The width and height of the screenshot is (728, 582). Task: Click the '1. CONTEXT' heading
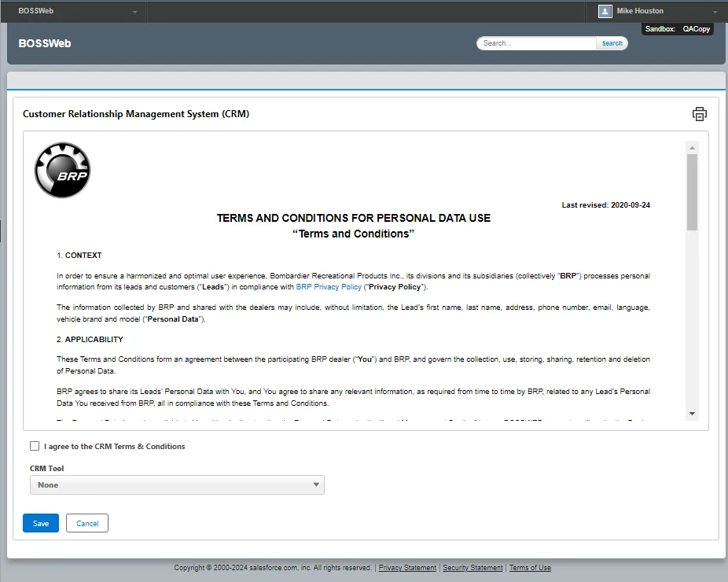[79, 256]
